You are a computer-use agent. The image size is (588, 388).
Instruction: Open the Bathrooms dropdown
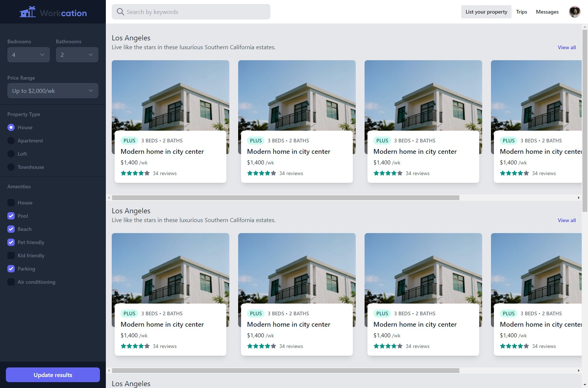pyautogui.click(x=77, y=55)
